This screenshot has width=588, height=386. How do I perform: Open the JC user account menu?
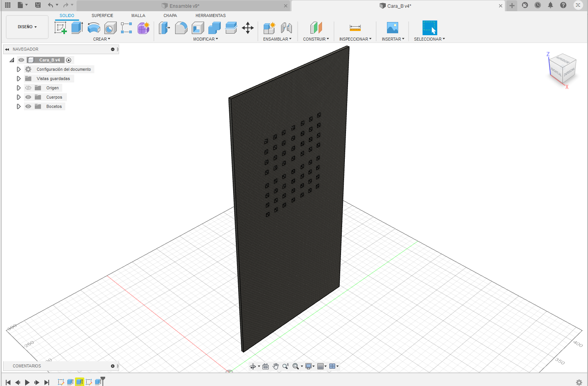click(x=578, y=5)
